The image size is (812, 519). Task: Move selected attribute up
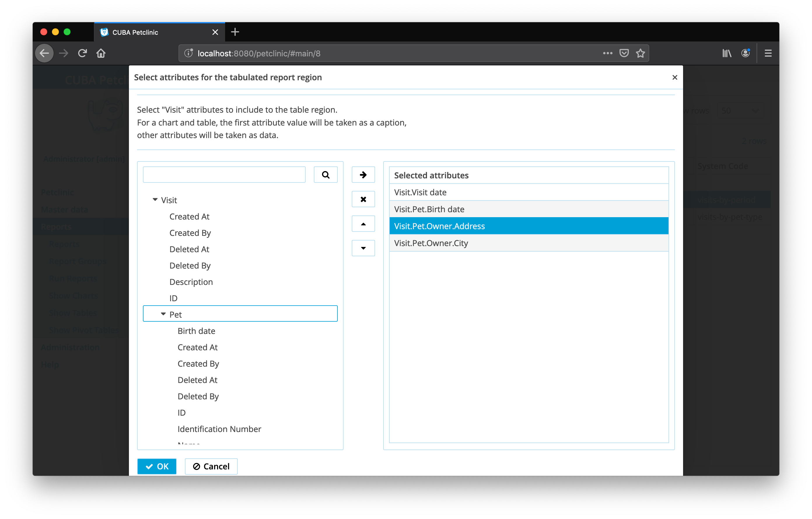click(363, 224)
